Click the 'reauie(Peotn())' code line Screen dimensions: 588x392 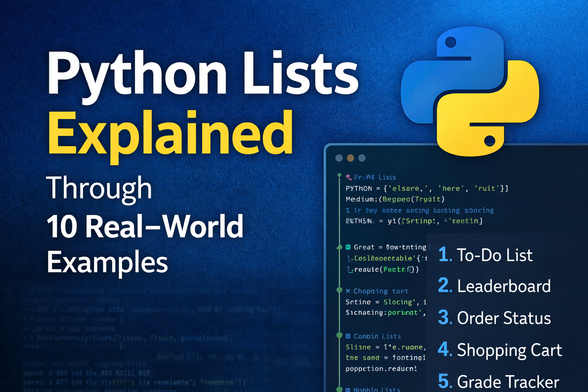tap(383, 269)
